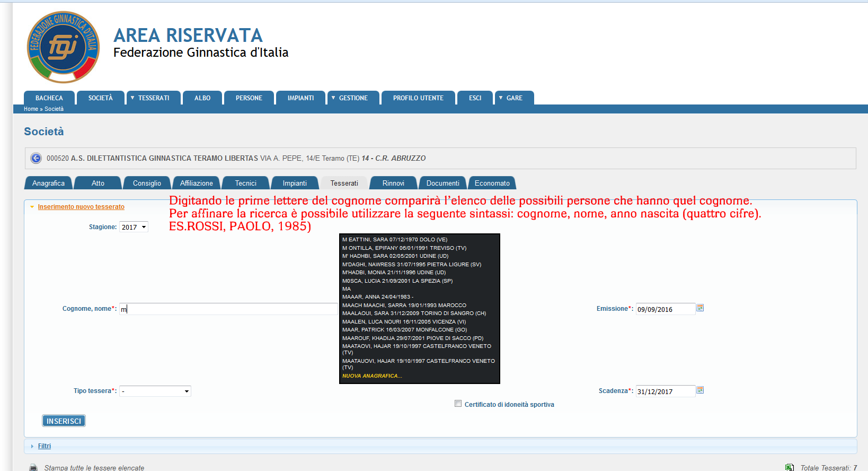Switch to the Atto tab
The height and width of the screenshot is (471, 868).
[98, 183]
